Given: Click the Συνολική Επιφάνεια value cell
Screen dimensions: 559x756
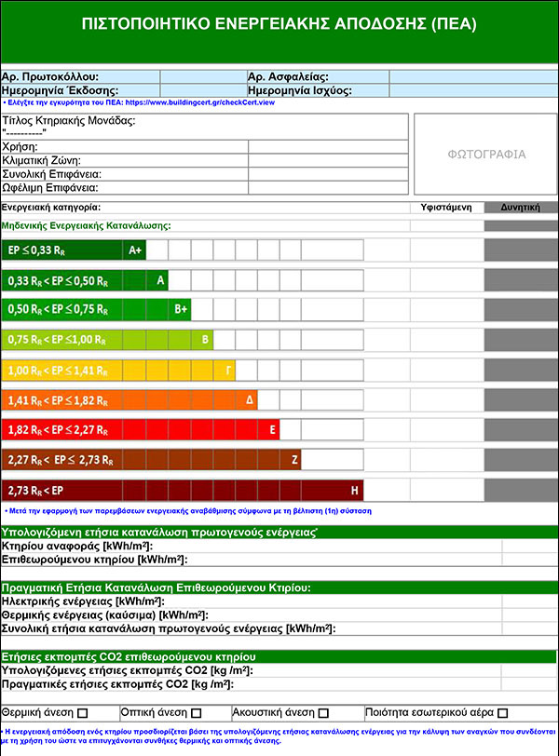Looking at the screenshot, I should tap(328, 174).
